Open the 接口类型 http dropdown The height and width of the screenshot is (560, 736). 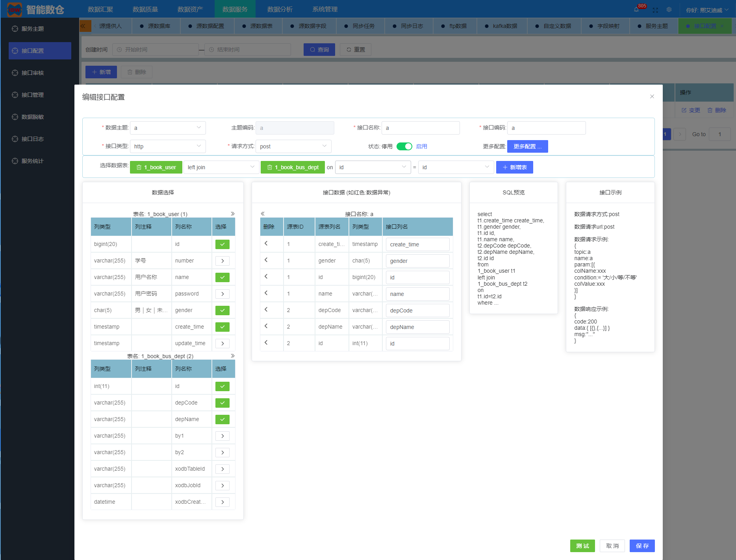coord(168,146)
